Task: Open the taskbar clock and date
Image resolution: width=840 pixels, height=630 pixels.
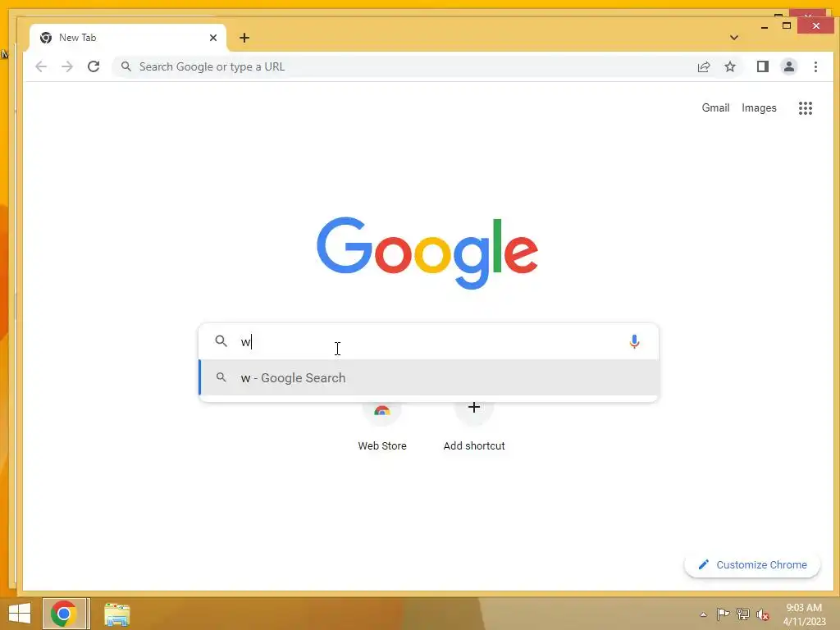Action: coord(804,614)
